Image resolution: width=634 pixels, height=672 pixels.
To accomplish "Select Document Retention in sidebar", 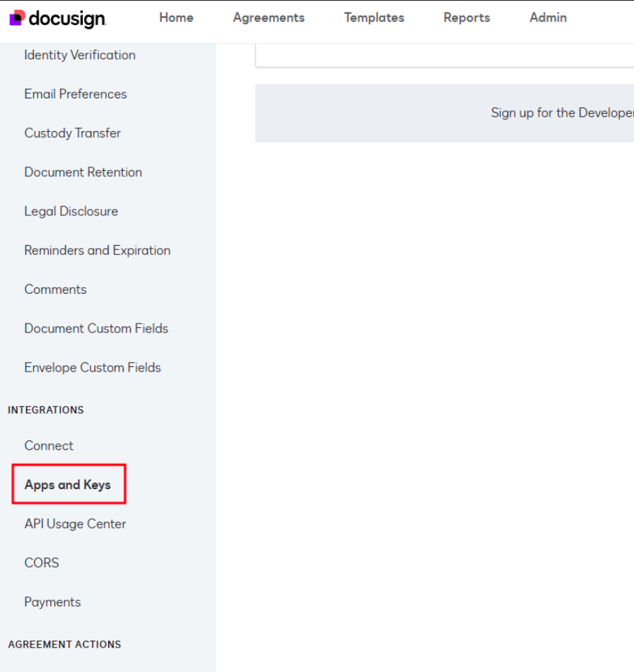I will point(83,172).
